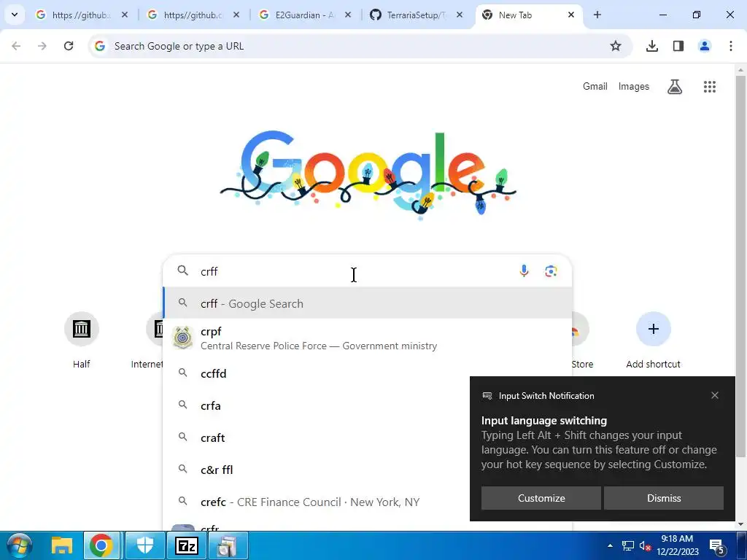747x560 pixels.
Task: Close the TerrariaSetup tab
Action: tap(460, 15)
